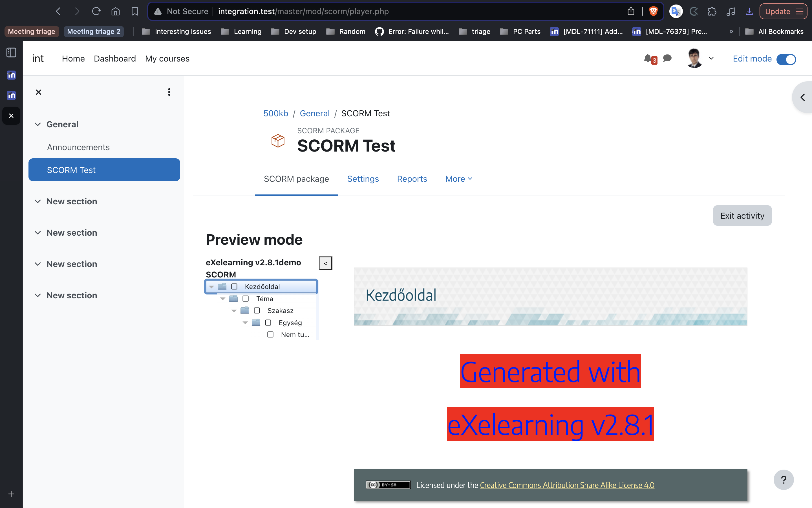812x508 pixels.
Task: Collapse the Szakasz tree node
Action: coord(234,311)
